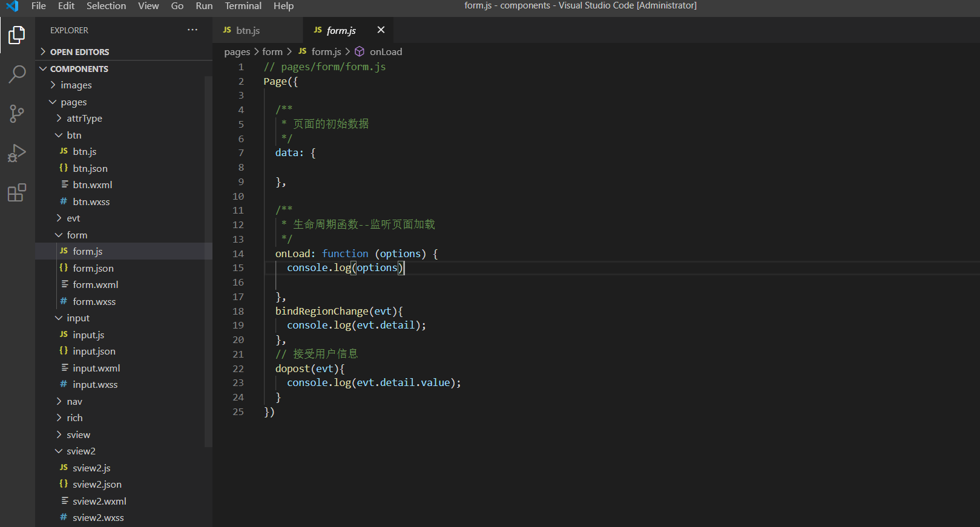980x527 pixels.
Task: Open the Explorer view in activity bar
Action: (17, 35)
